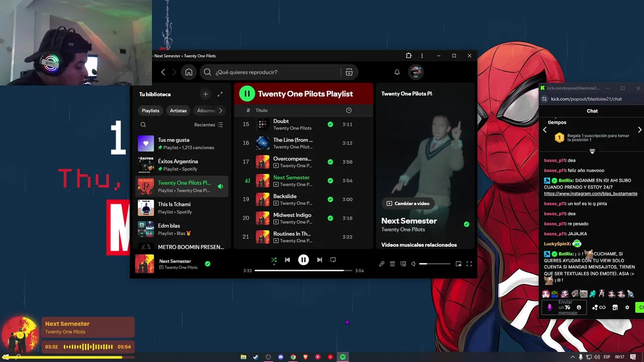Select Artistas filter chip
644x362 pixels.
178,111
